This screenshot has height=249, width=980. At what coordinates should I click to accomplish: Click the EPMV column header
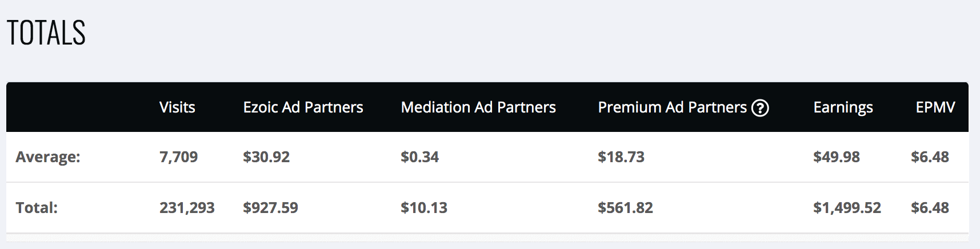935,107
